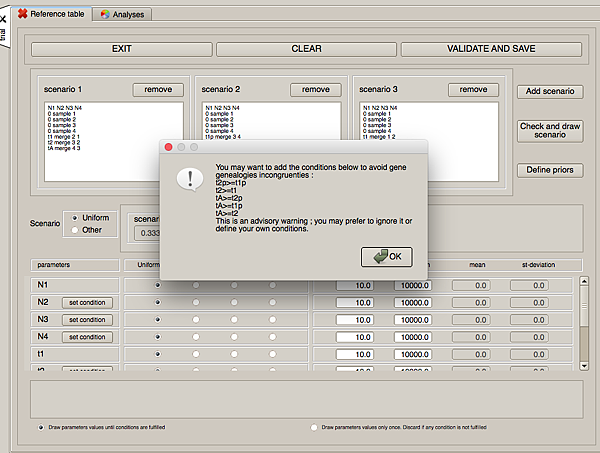Screen dimensions: 600x453
Task: Select draw parameters values only once option
Action: coord(313,427)
